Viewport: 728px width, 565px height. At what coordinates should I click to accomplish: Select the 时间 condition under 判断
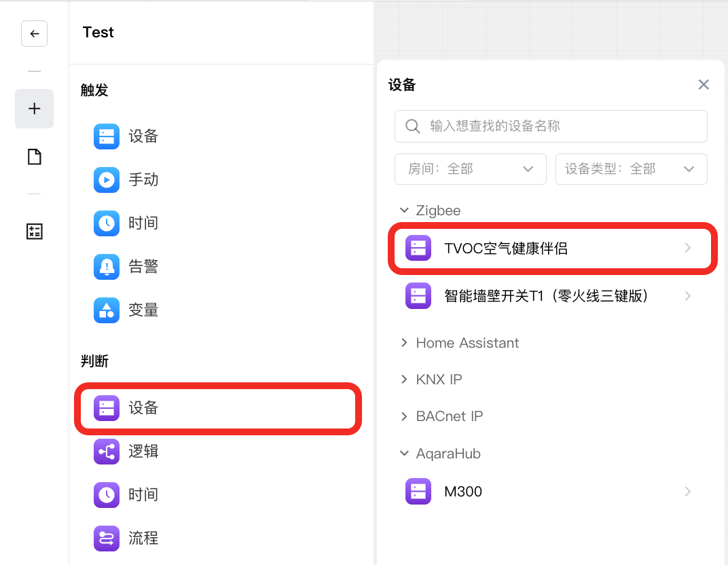point(126,494)
